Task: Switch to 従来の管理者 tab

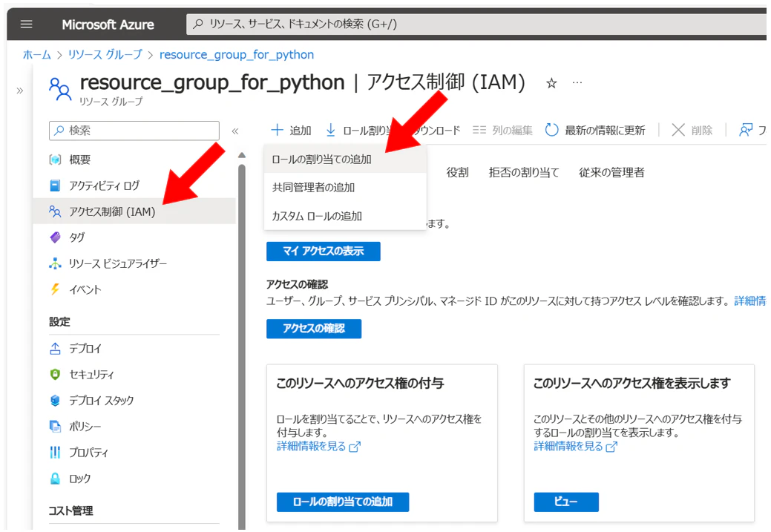Action: [611, 173]
